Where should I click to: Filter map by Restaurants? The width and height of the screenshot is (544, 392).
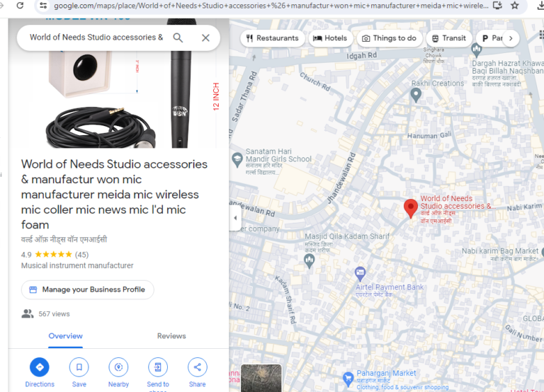click(270, 38)
